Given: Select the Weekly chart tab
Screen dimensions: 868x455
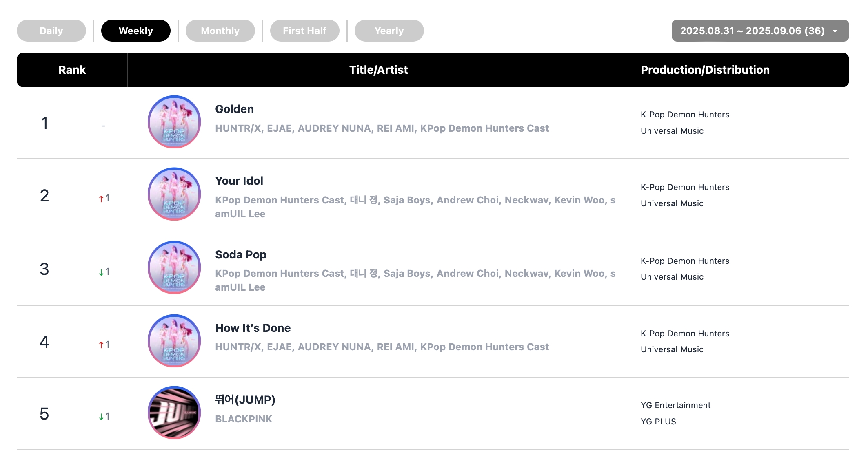Looking at the screenshot, I should pos(136,31).
